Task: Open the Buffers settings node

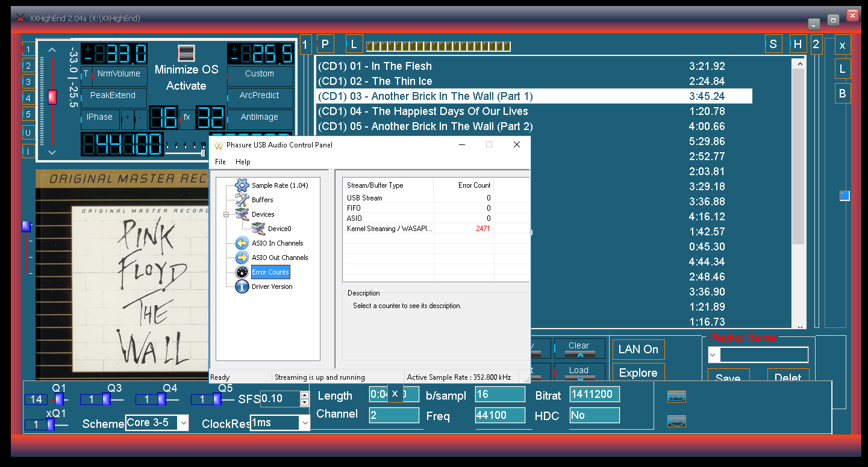Action: pos(262,200)
